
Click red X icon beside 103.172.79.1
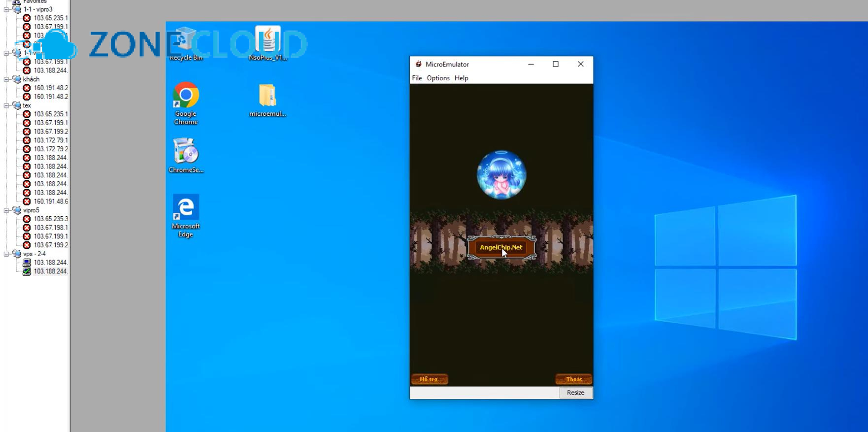click(27, 140)
